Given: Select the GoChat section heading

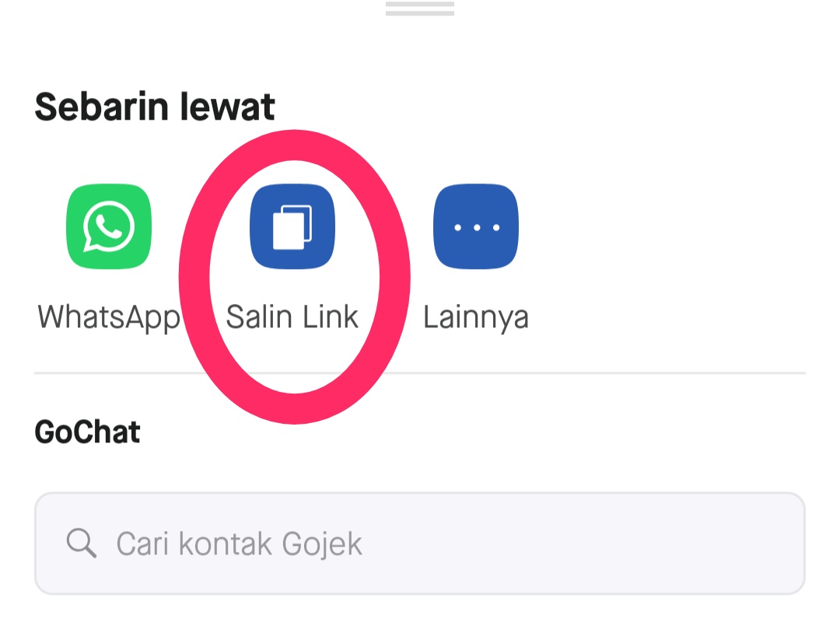Looking at the screenshot, I should [87, 432].
